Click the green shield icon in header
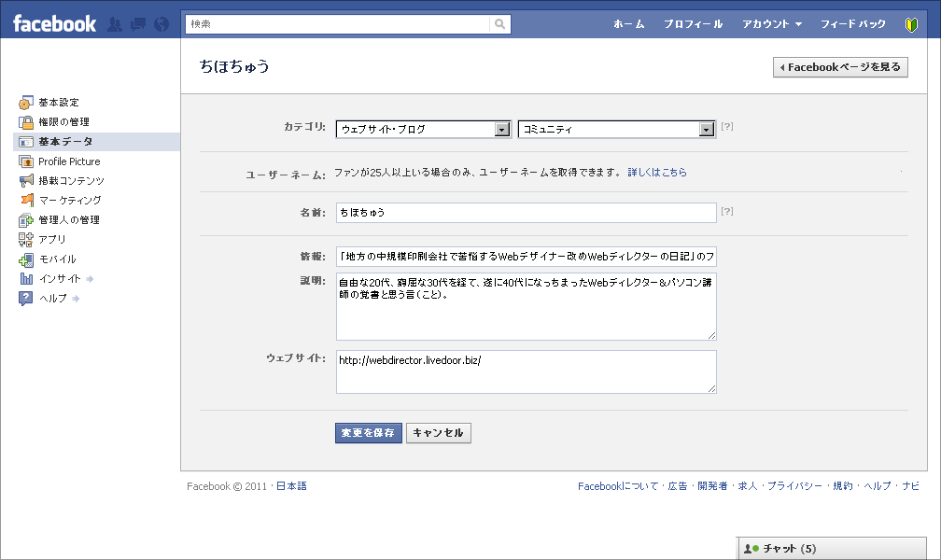The width and height of the screenshot is (941, 560). tap(911, 24)
